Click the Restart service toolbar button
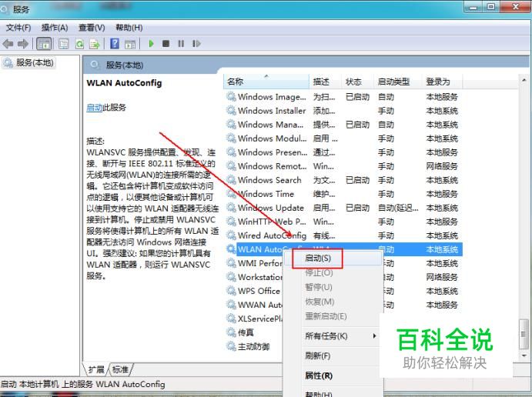The height and width of the screenshot is (397, 532). pyautogui.click(x=196, y=43)
